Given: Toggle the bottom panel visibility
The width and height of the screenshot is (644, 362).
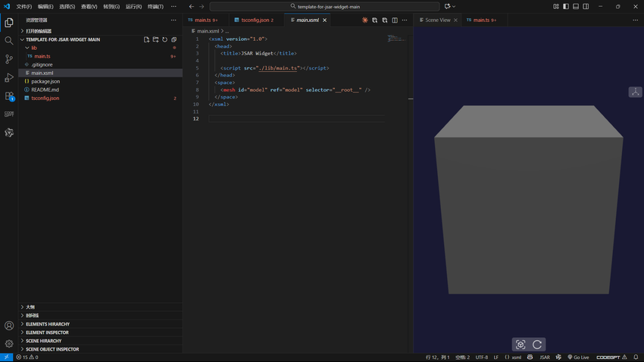Looking at the screenshot, I should click(576, 7).
